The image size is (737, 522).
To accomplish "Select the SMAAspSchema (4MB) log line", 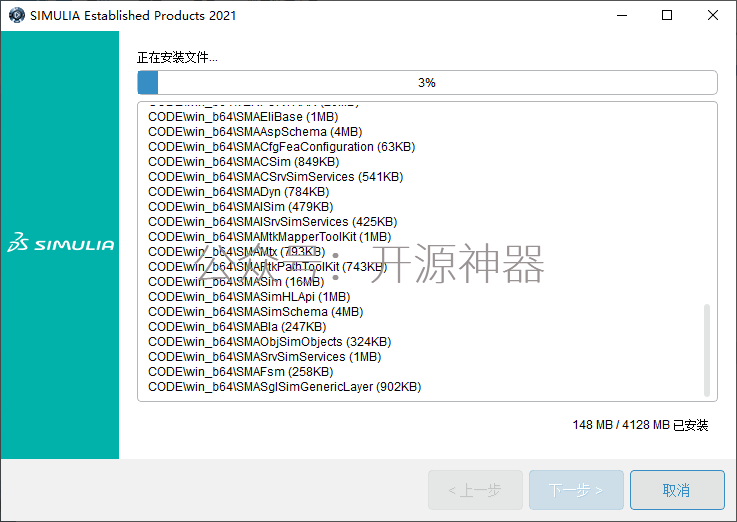I will point(255,132).
